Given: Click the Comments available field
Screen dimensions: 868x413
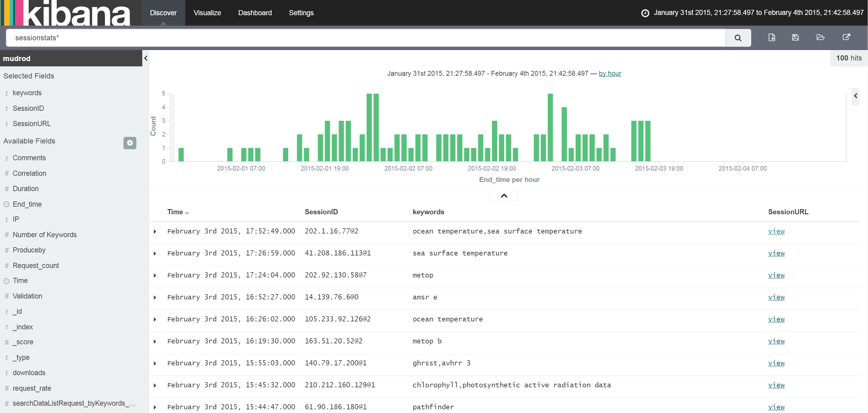Looking at the screenshot, I should [x=29, y=158].
